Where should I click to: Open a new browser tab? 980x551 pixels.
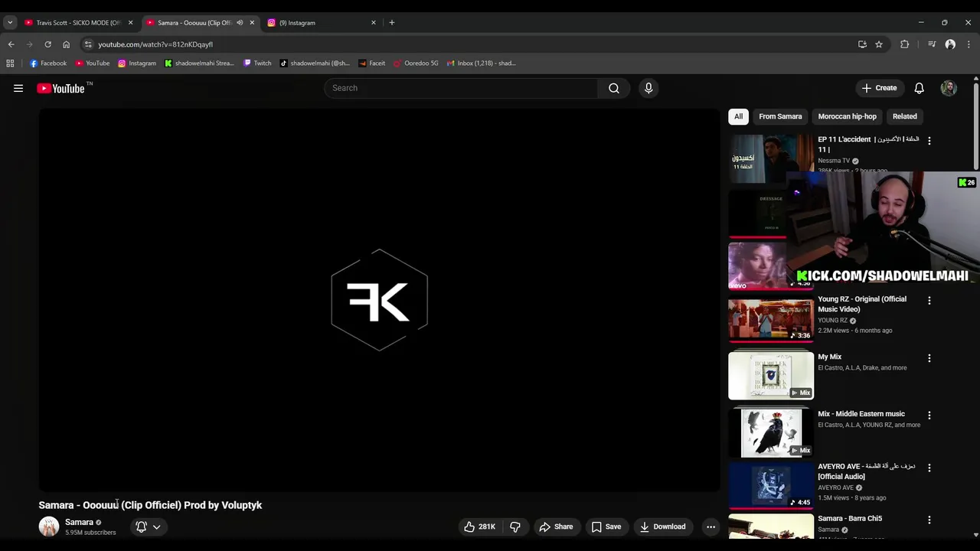tap(392, 23)
